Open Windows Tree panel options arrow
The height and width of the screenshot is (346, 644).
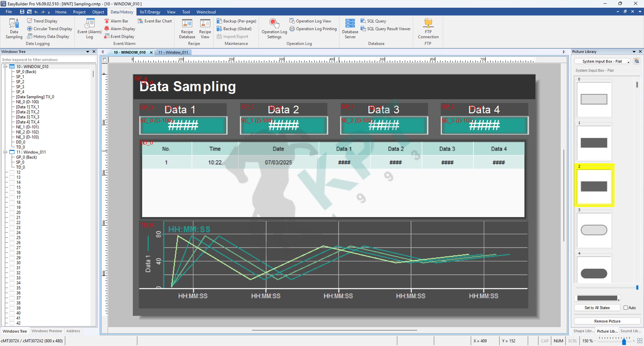pos(88,52)
